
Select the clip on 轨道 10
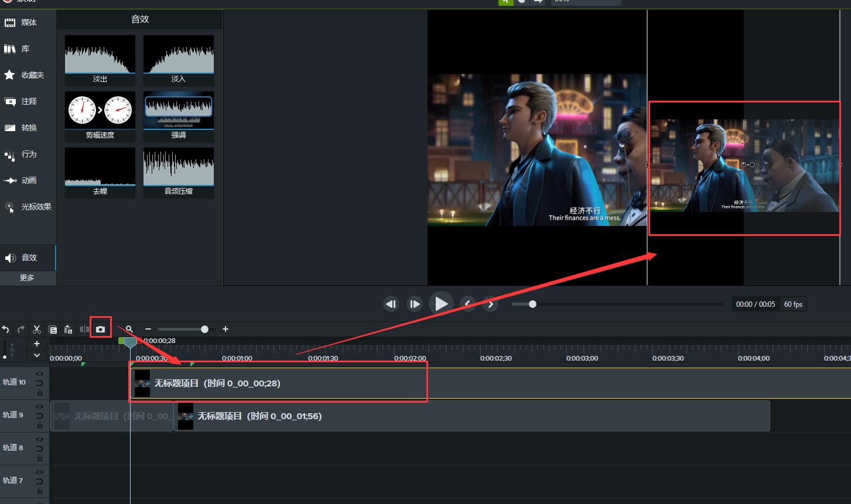pos(490,383)
